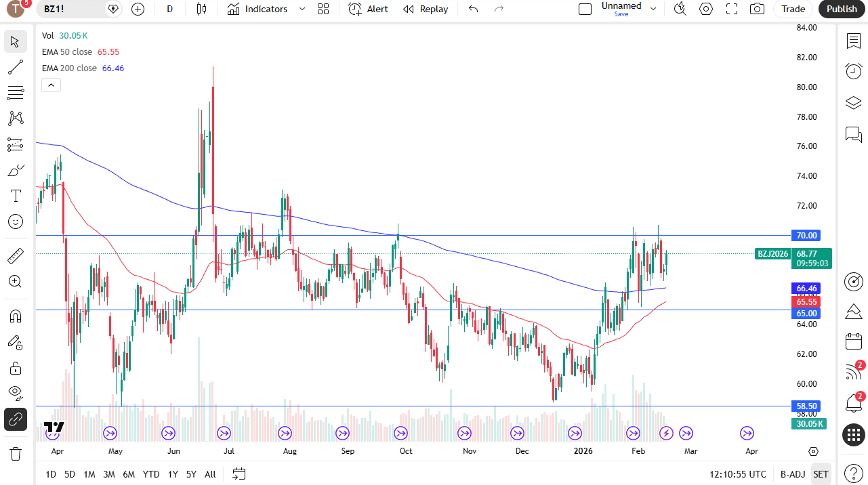Select the trend line drawing tool

point(16,67)
